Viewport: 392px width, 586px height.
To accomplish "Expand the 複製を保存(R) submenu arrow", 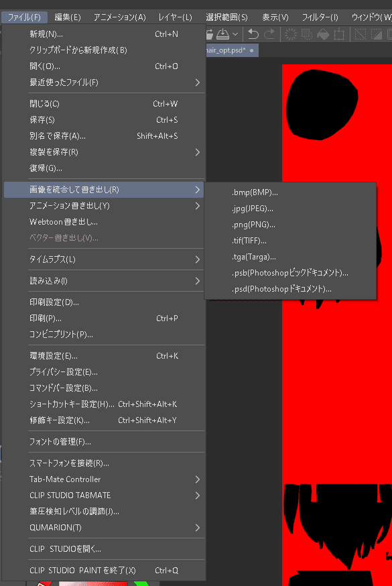I will 198,152.
